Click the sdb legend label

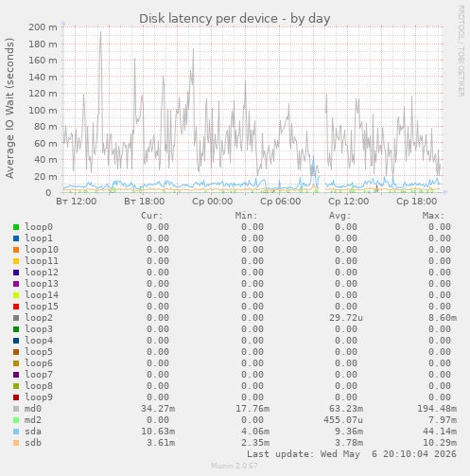pyautogui.click(x=33, y=443)
